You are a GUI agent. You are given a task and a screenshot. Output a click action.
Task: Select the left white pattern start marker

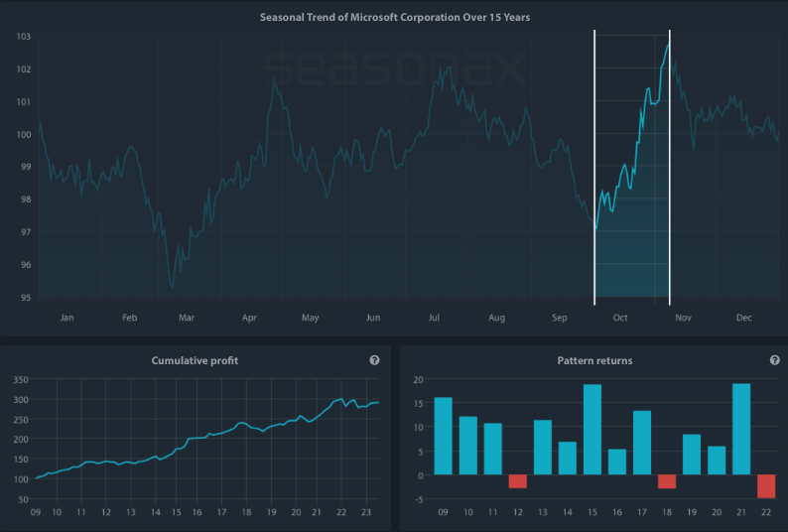[594, 168]
